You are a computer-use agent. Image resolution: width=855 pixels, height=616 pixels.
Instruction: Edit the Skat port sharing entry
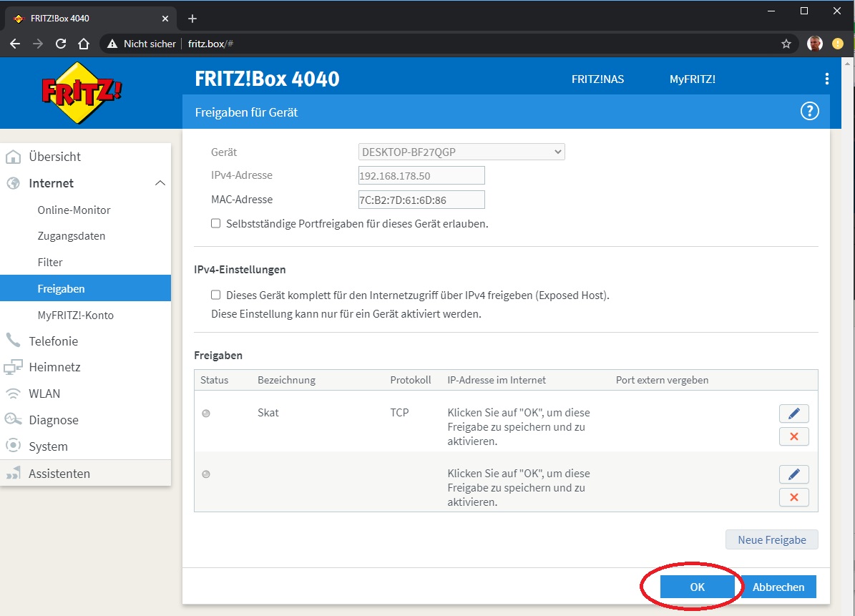click(793, 414)
